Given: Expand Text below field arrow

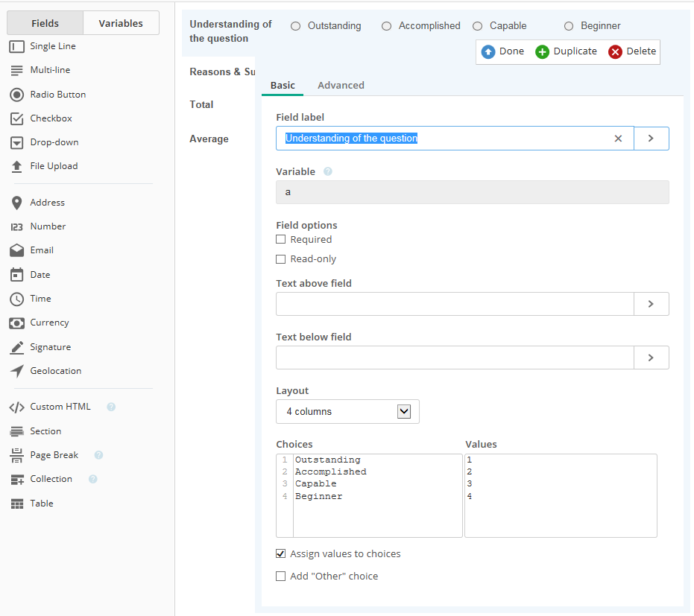Looking at the screenshot, I should pos(651,358).
